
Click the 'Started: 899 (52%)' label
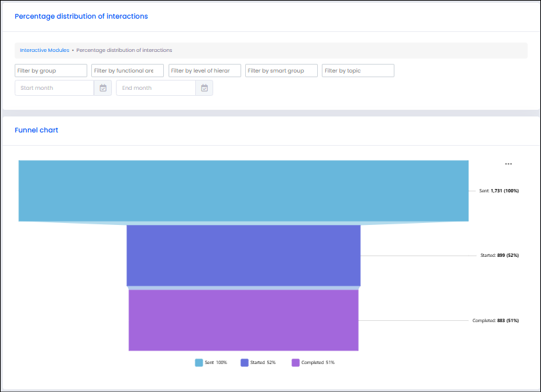click(x=500, y=256)
